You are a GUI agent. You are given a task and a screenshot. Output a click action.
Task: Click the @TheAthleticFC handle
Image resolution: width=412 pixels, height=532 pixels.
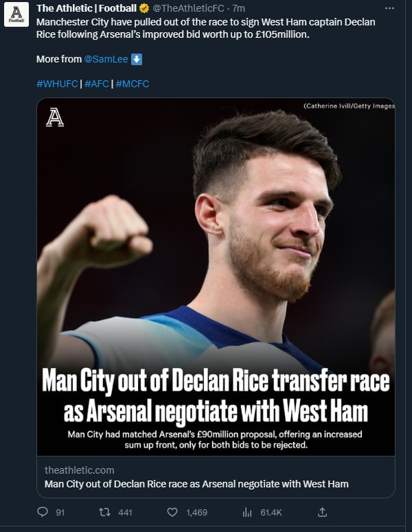tap(190, 9)
